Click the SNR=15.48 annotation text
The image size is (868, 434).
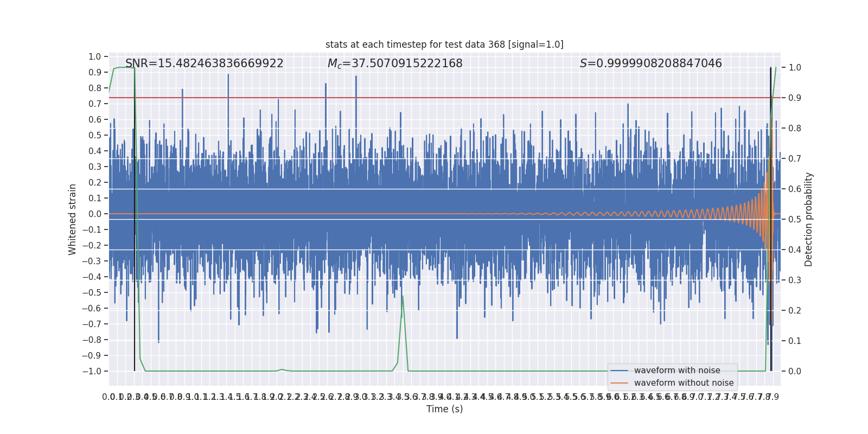point(204,63)
